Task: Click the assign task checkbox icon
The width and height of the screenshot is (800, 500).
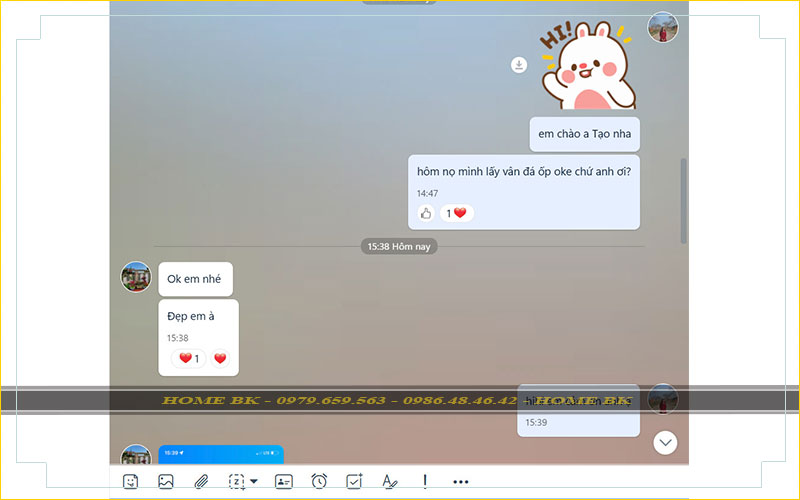Action: point(354,481)
